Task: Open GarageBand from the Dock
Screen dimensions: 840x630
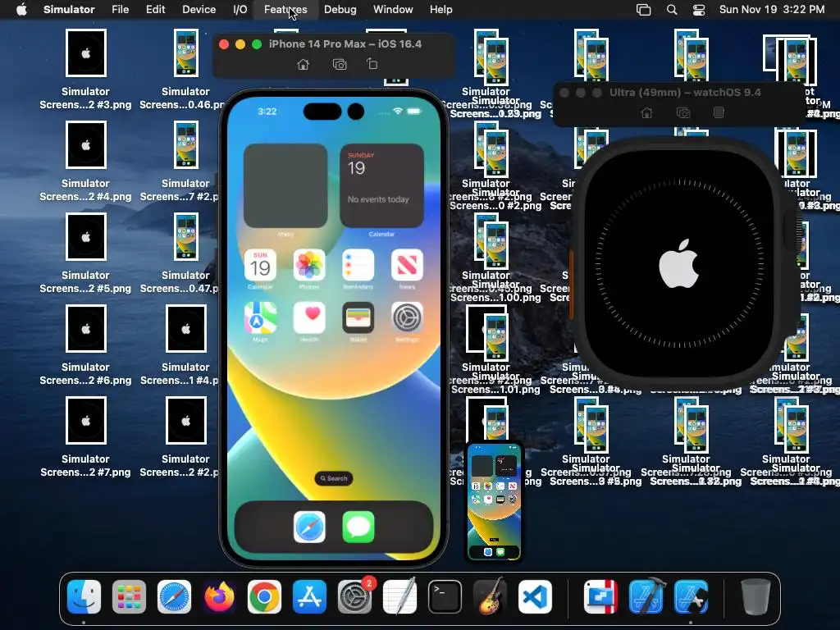Action: pyautogui.click(x=490, y=596)
